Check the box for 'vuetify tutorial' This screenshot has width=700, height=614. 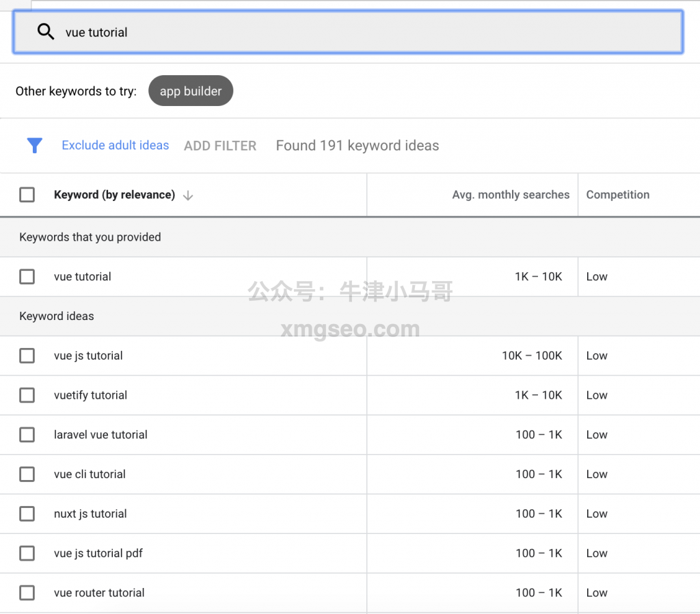[27, 395]
